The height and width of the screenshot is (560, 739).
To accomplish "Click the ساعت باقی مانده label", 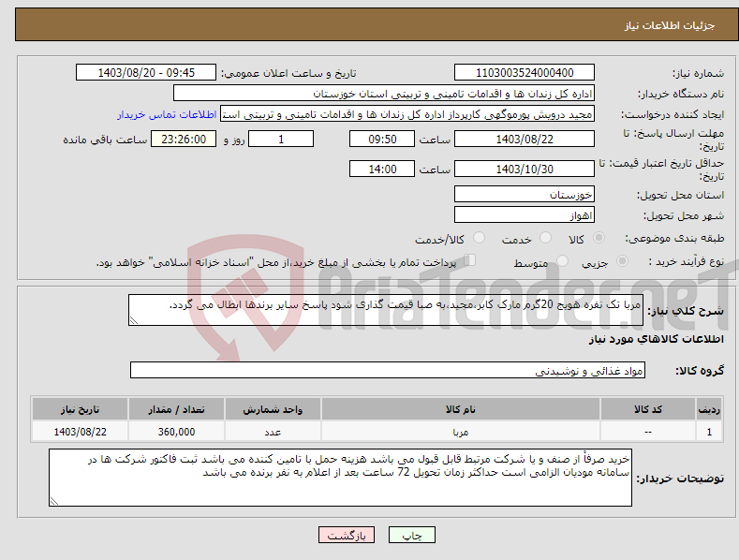I will click(105, 140).
